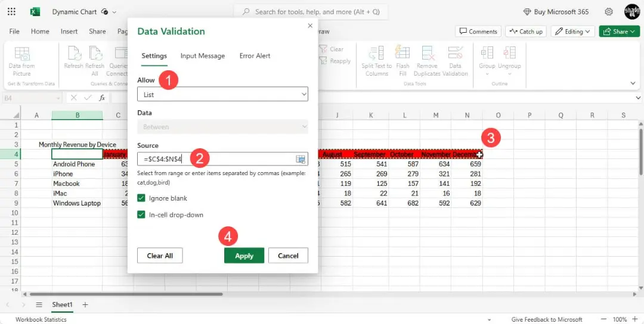Click the Refresh All icon

95,54
